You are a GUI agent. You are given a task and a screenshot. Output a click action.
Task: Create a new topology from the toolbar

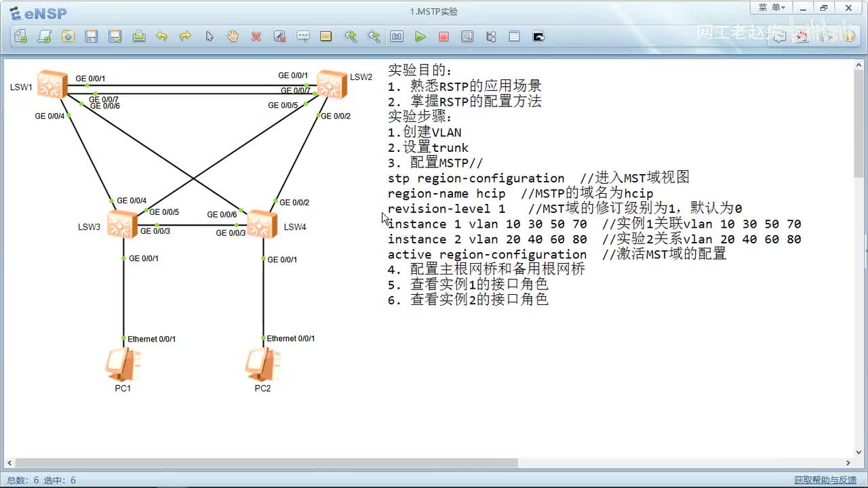coord(21,37)
